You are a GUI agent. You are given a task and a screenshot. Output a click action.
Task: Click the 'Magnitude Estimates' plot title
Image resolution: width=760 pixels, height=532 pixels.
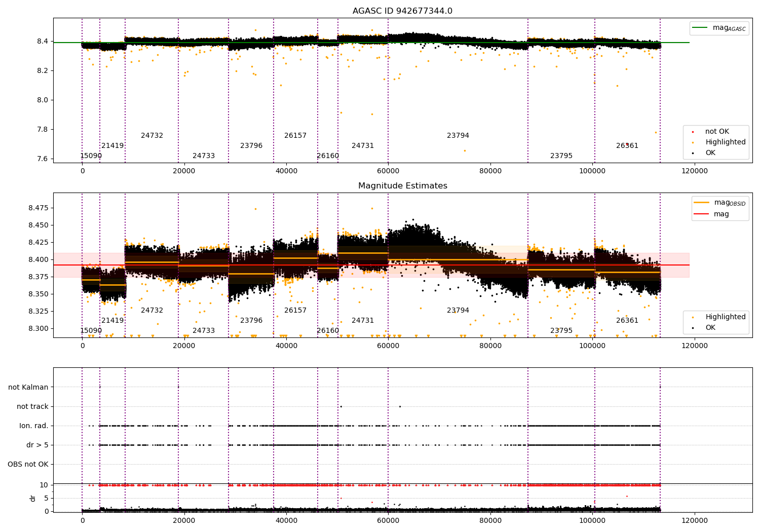[x=402, y=186]
